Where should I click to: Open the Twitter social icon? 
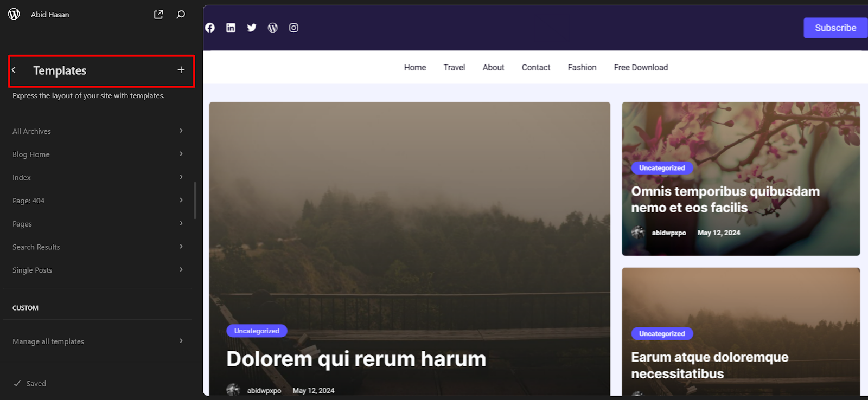[252, 28]
